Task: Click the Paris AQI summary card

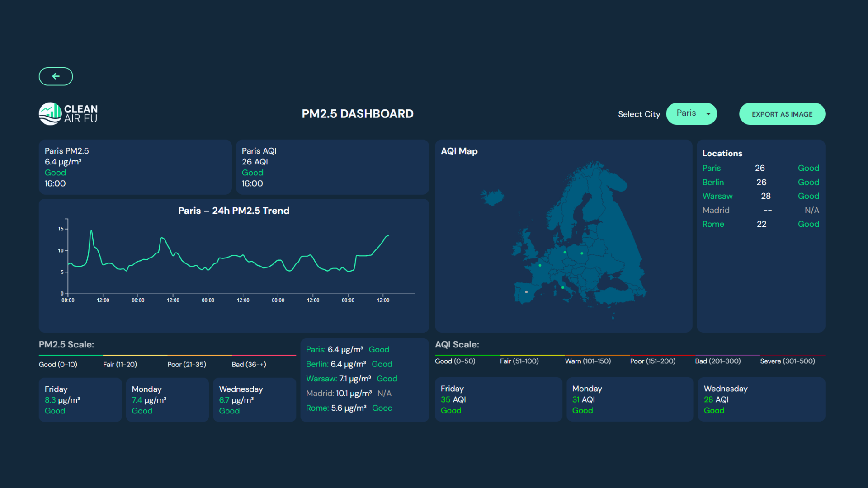Action: coord(332,167)
